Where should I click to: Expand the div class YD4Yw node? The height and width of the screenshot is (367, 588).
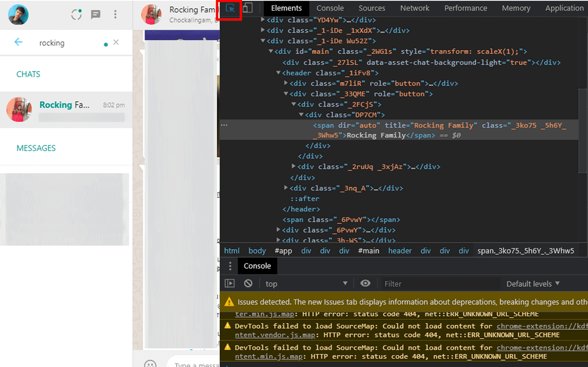click(x=263, y=20)
